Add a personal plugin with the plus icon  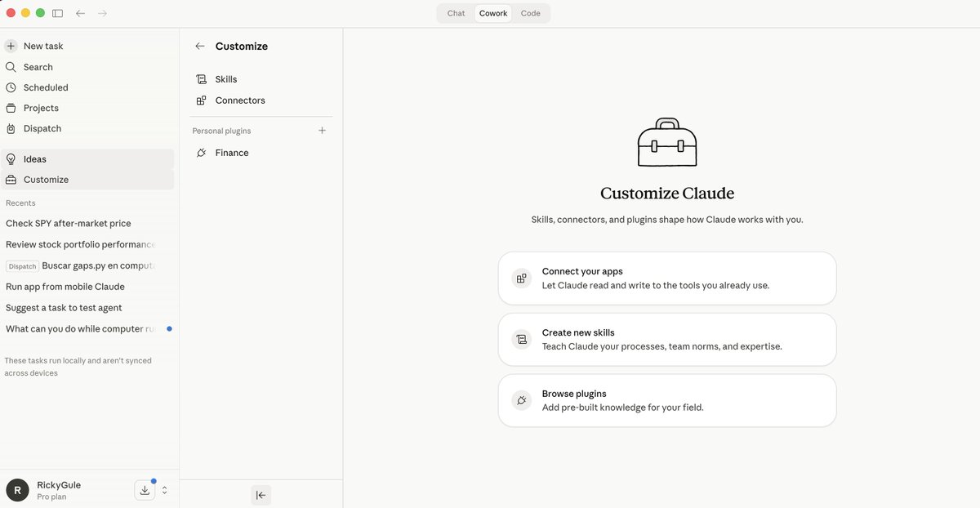click(x=322, y=131)
